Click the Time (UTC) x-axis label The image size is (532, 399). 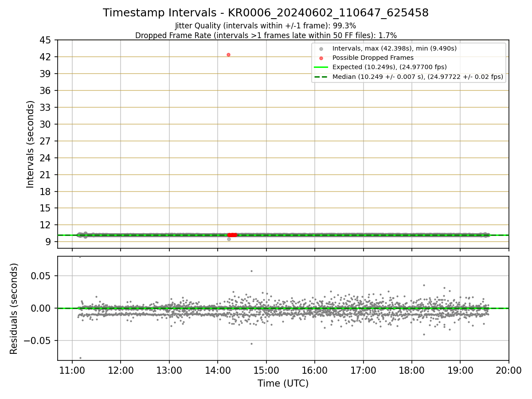point(283,383)
